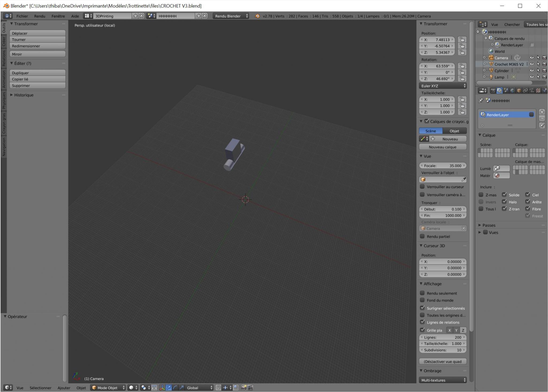Open the Fichier menu

pos(22,16)
